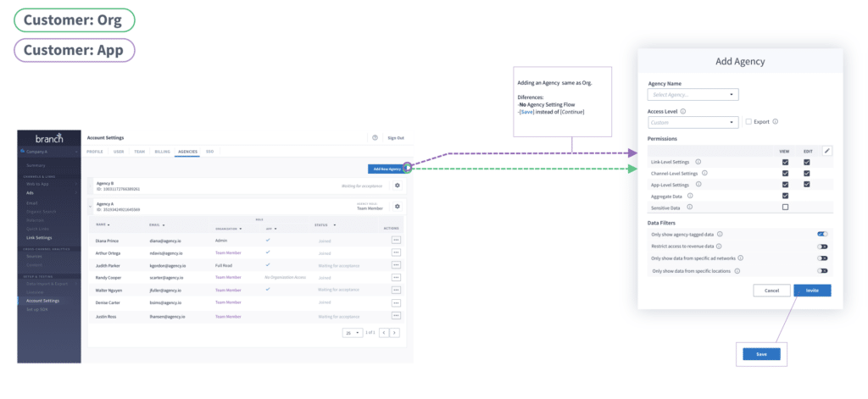This screenshot has width=868, height=399.
Task: Open the Select Agency dropdown
Action: tap(693, 95)
